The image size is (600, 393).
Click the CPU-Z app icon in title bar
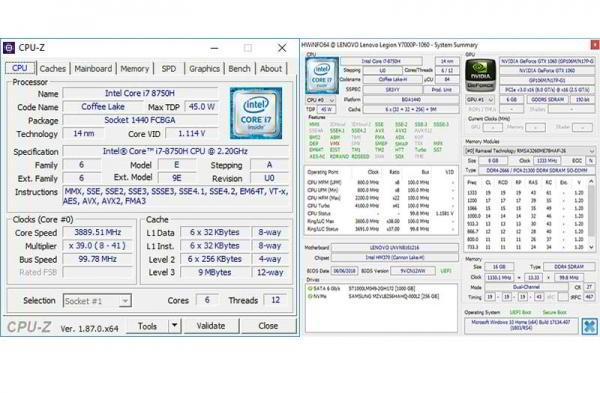tap(9, 48)
